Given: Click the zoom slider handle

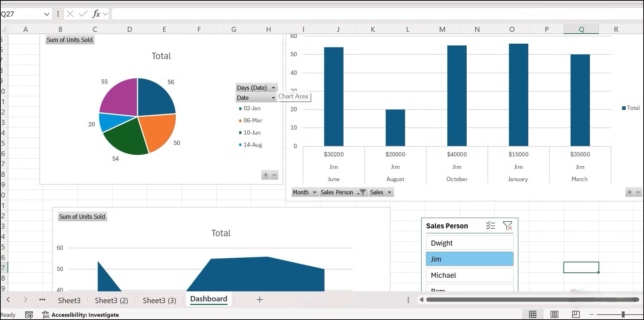Looking at the screenshot, I should pyautogui.click(x=623, y=314).
